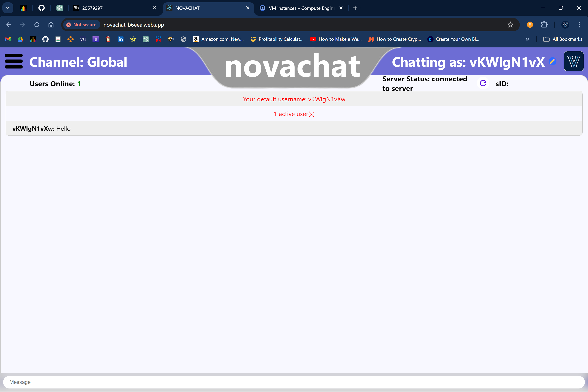
Task: Open the Gmail bookmark icon
Action: tap(8, 39)
